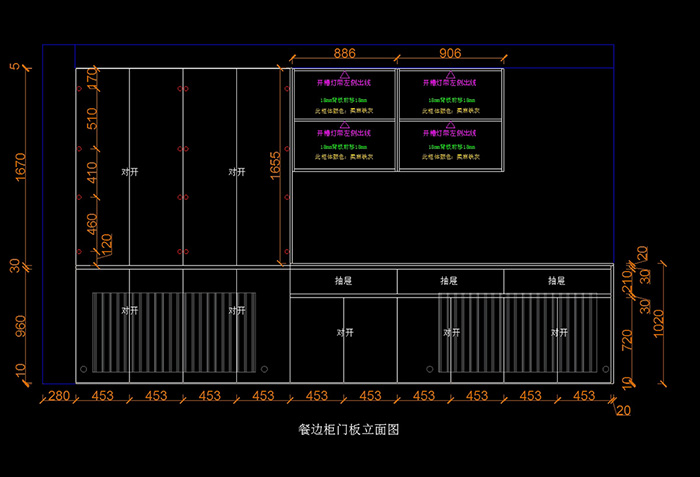This screenshot has height=477, width=700.
Task: Select the 460 hinge spacing dimension
Action: [93, 222]
